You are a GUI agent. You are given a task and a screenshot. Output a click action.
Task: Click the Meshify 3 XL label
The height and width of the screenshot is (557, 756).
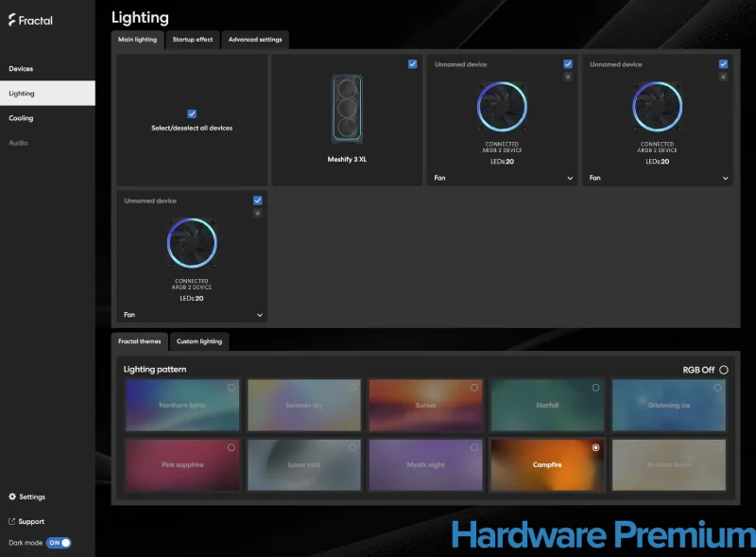pyautogui.click(x=347, y=159)
